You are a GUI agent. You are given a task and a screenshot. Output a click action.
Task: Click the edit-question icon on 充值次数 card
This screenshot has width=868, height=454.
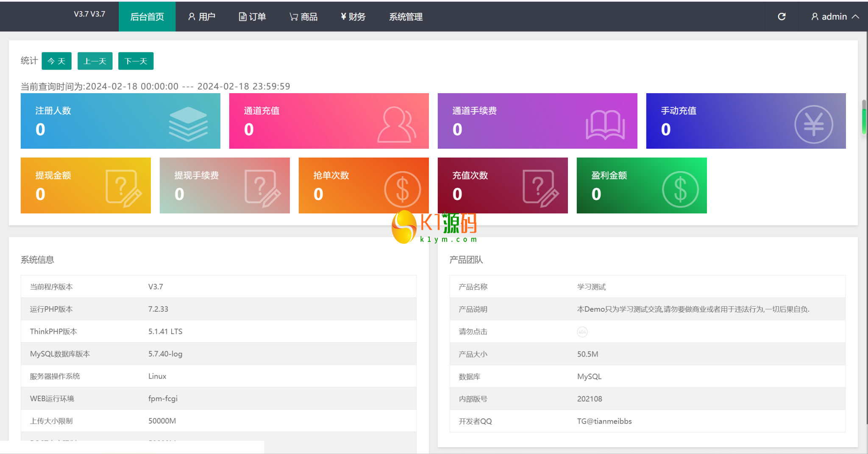coord(540,188)
